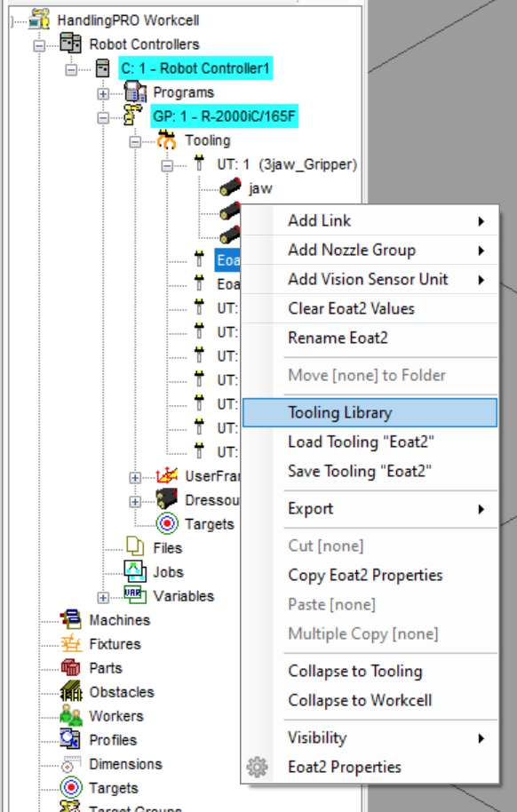The height and width of the screenshot is (812, 517).
Task: Click the Programs node icon
Action: (x=135, y=92)
